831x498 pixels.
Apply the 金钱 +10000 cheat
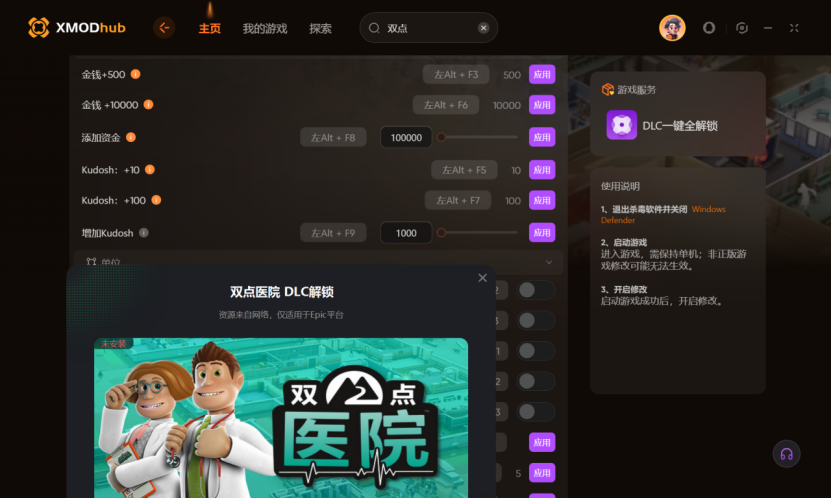pos(542,105)
